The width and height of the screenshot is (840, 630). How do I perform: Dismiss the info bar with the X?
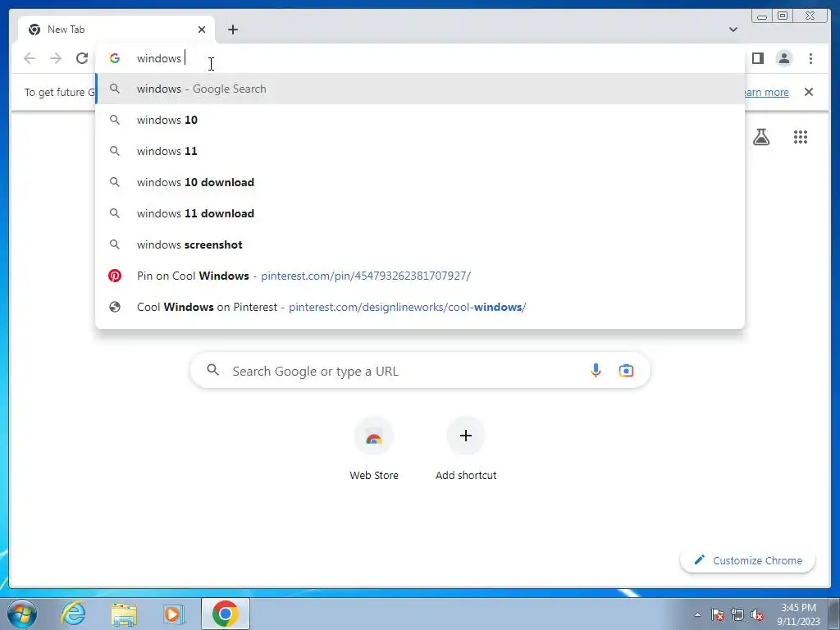(808, 92)
